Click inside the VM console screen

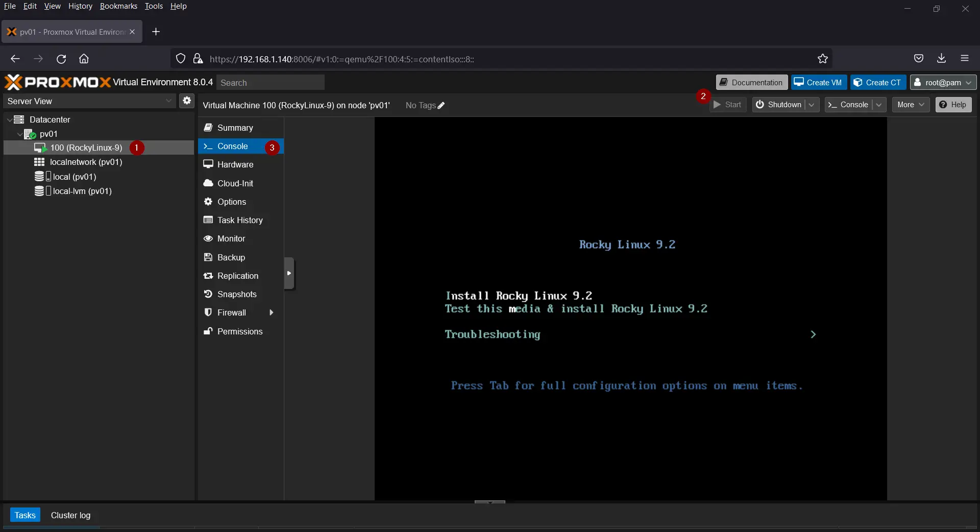point(630,309)
